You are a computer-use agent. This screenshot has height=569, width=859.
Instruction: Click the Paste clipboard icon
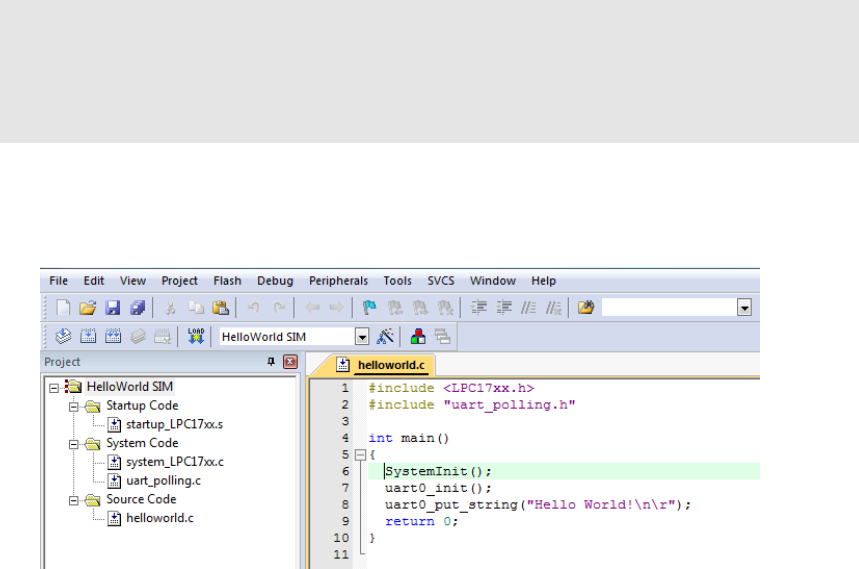(221, 308)
